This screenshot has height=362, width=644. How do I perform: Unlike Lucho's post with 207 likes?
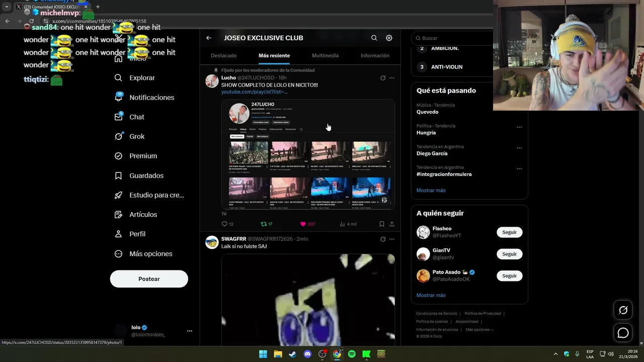pyautogui.click(x=307, y=224)
